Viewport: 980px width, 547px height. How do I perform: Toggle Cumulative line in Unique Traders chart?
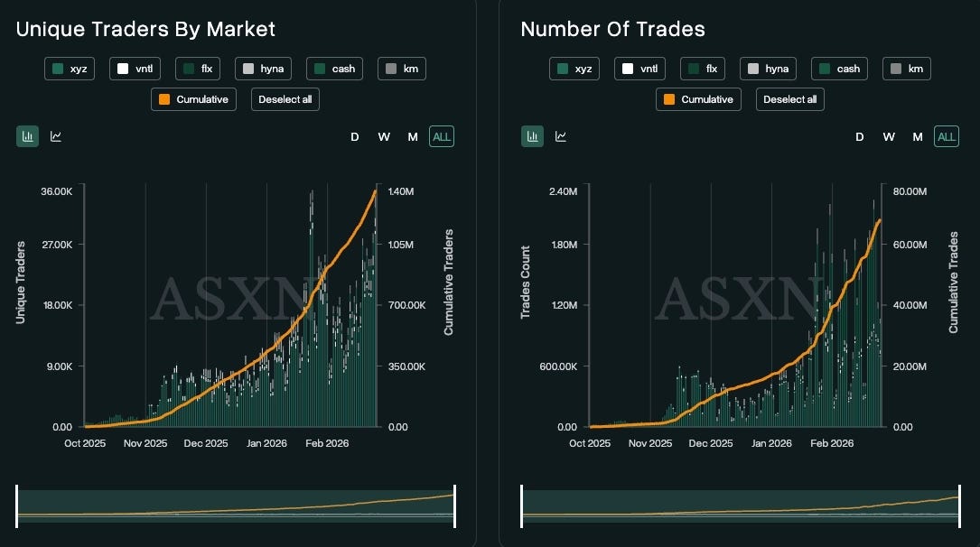click(x=194, y=99)
